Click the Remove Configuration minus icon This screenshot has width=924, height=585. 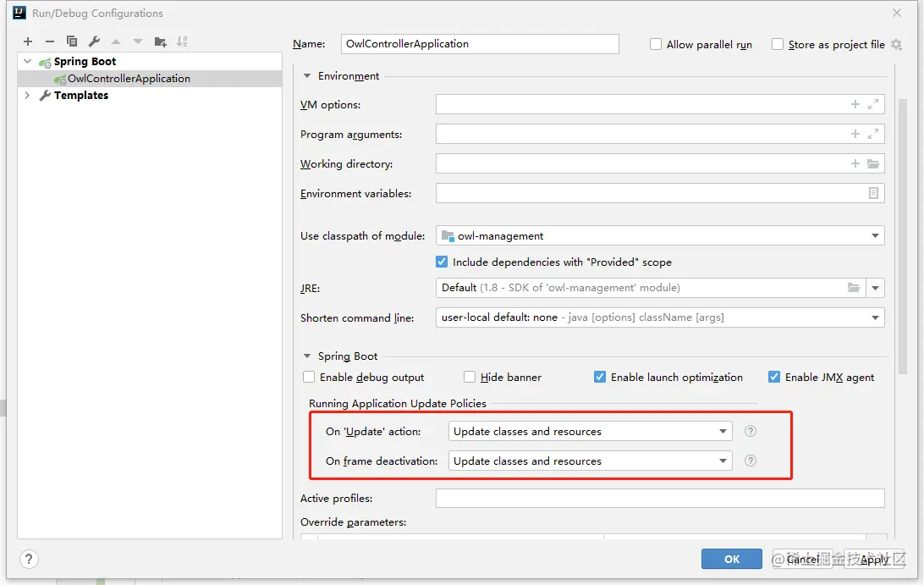50,41
